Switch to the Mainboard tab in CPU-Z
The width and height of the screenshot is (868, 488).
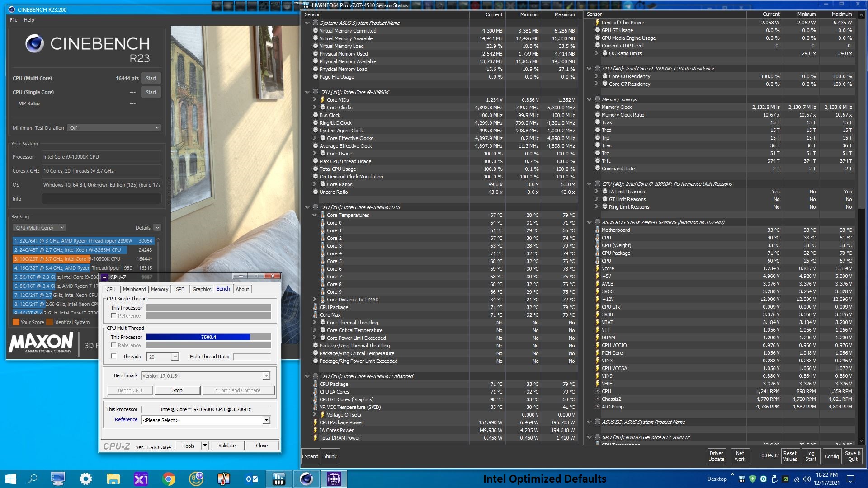coord(134,289)
